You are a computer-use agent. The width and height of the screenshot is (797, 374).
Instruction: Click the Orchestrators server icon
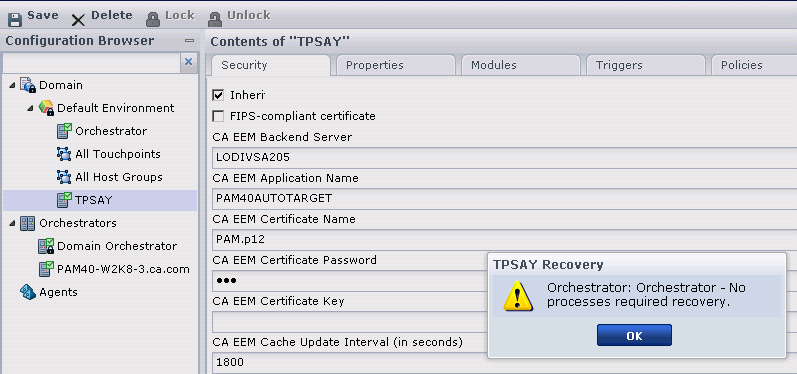[27, 223]
